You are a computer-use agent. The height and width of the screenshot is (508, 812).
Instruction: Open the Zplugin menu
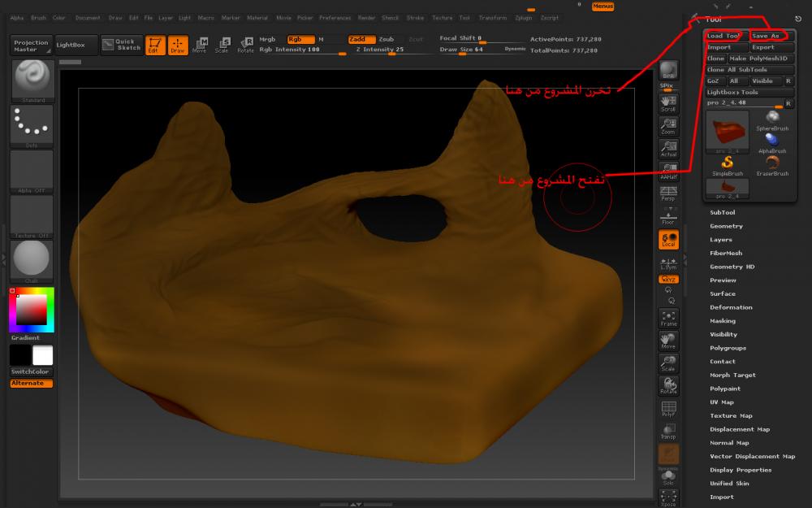pyautogui.click(x=525, y=17)
